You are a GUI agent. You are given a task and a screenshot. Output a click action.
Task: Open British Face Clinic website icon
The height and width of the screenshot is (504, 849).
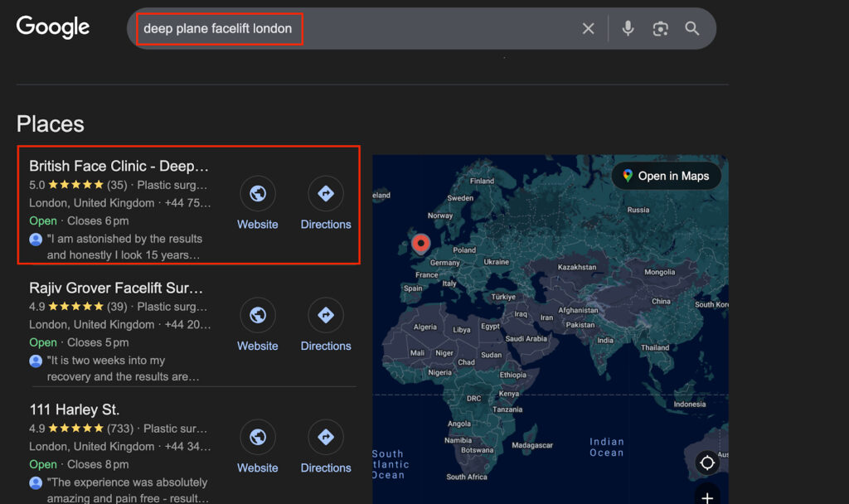[258, 193]
